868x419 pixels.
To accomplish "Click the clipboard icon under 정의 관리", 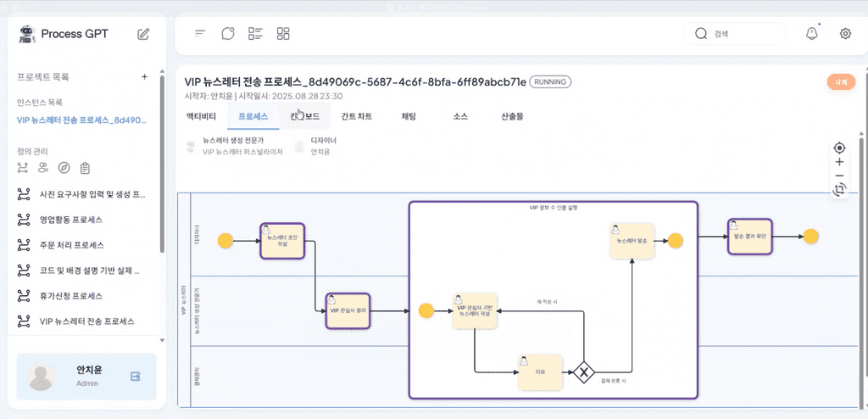I will 85,167.
